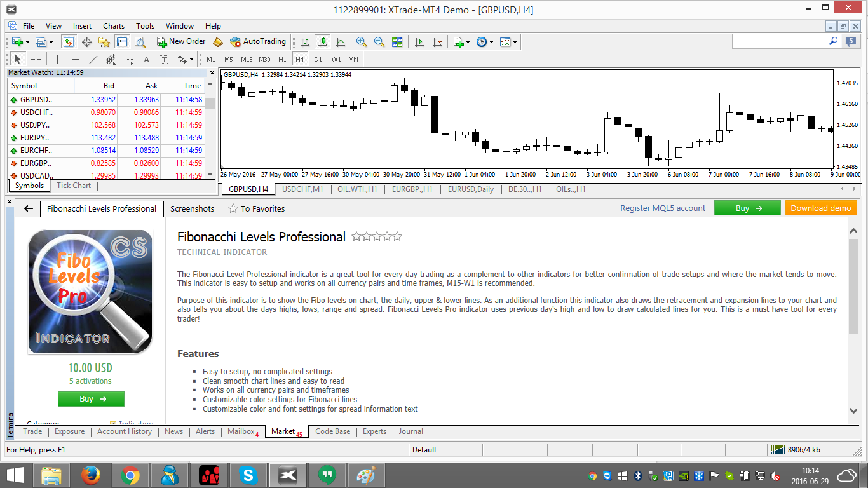The image size is (868, 488).
Task: Switch to Tick Chart tab
Action: click(x=74, y=186)
